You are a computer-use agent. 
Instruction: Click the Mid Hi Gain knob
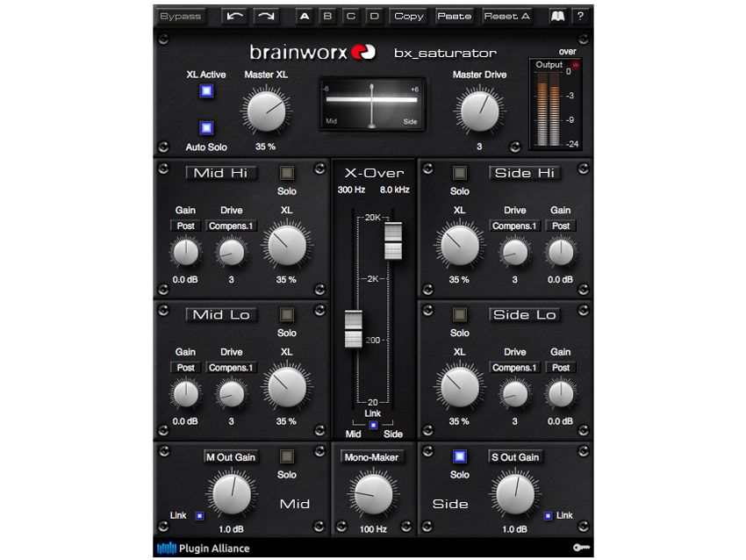(x=185, y=252)
